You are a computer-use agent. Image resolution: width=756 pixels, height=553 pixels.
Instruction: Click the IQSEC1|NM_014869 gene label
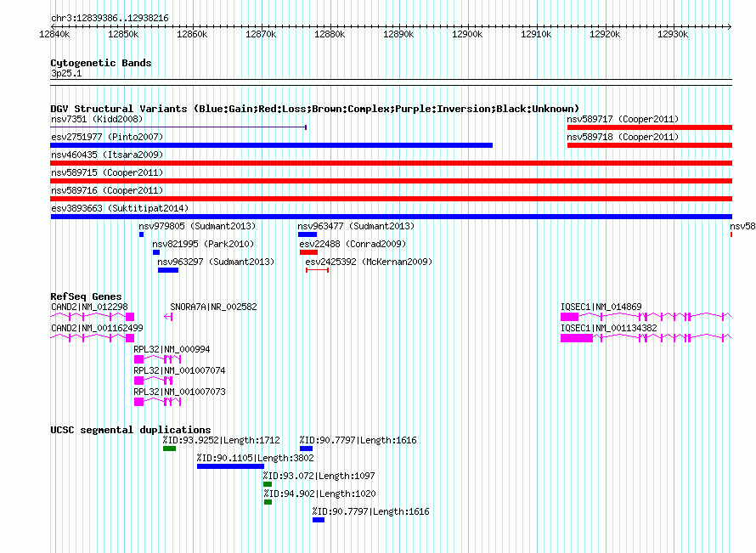click(x=601, y=308)
